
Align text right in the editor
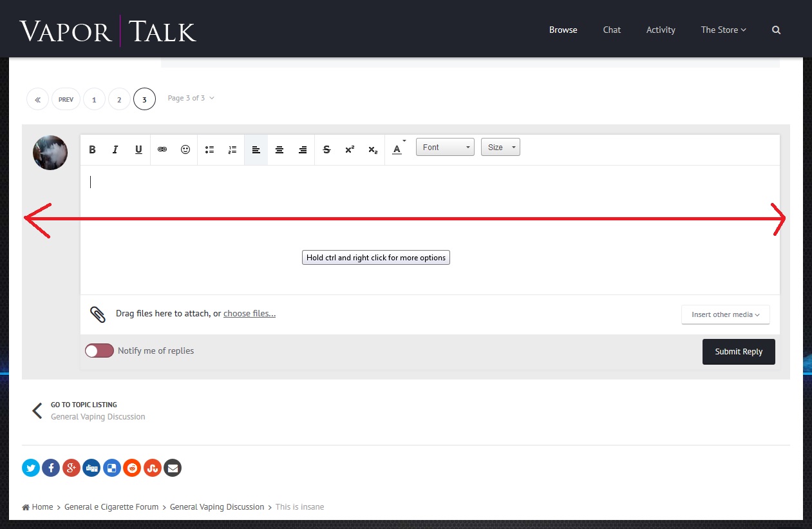click(303, 149)
